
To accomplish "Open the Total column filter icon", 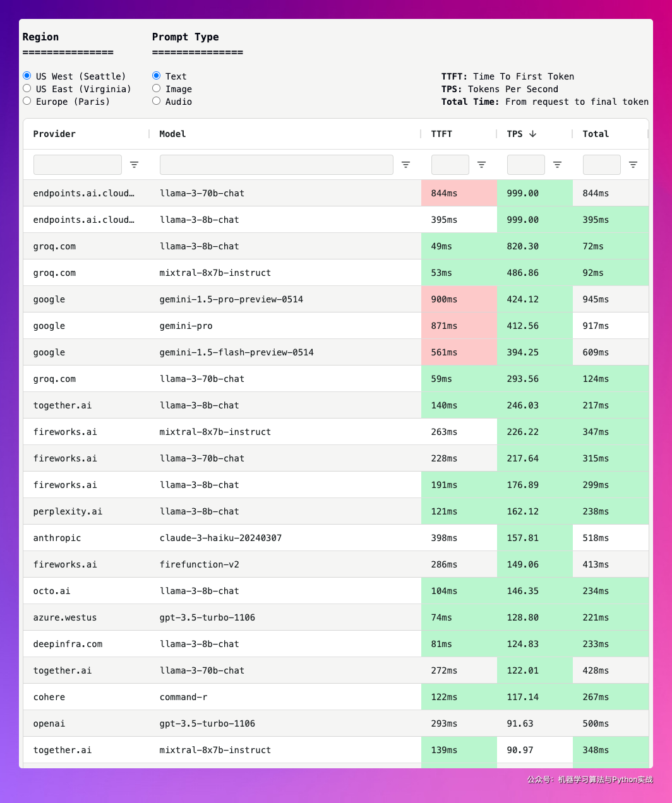I will pyautogui.click(x=633, y=165).
